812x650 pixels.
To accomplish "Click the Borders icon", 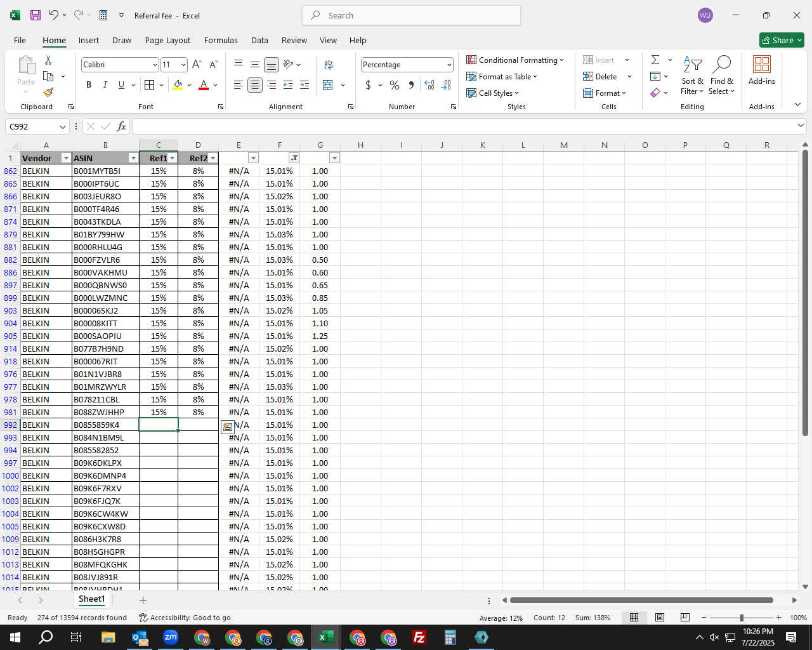I will click(149, 85).
